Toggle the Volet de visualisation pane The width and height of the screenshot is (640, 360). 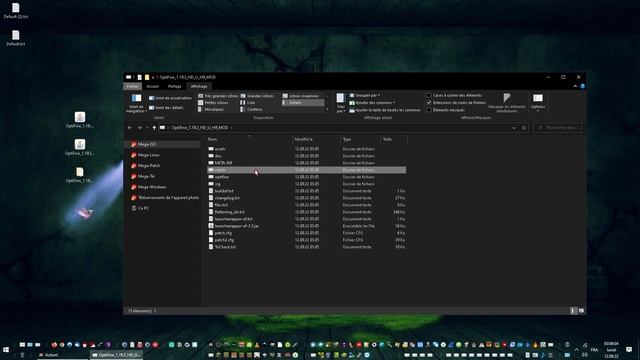click(x=170, y=98)
